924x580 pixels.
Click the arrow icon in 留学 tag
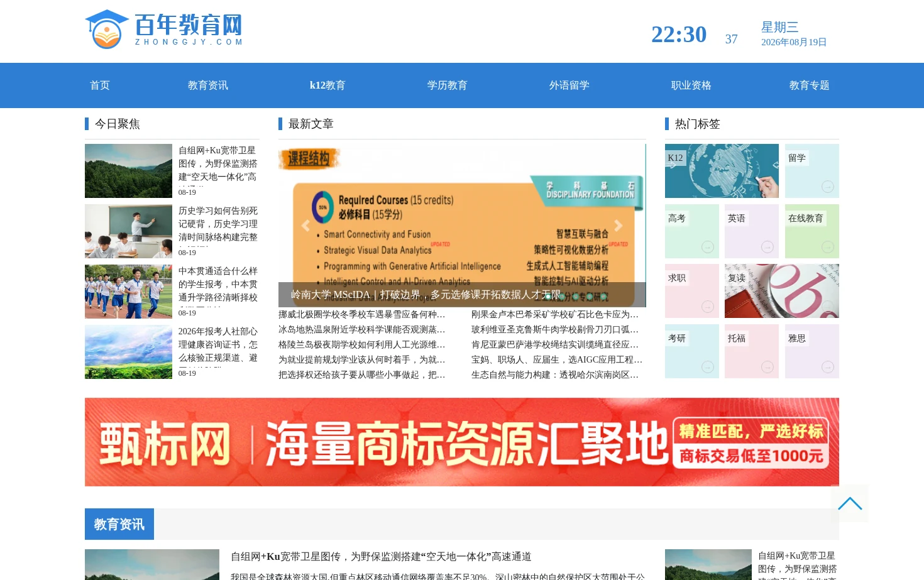(828, 187)
